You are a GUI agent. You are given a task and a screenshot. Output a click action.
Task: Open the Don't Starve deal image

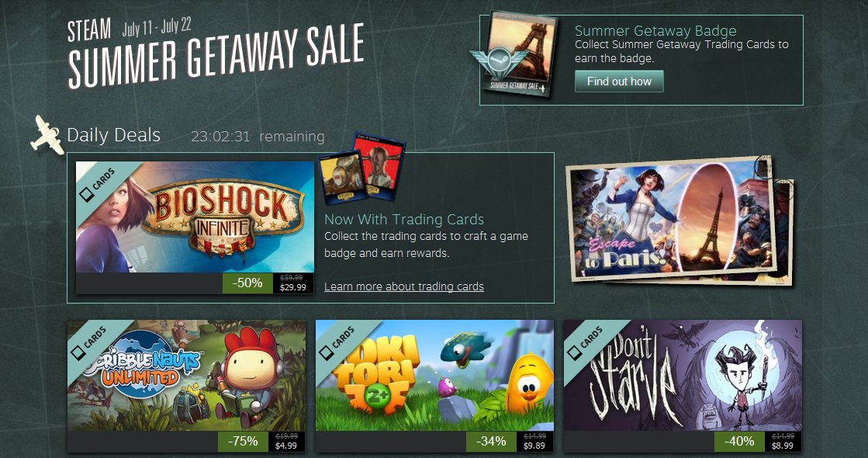683,376
